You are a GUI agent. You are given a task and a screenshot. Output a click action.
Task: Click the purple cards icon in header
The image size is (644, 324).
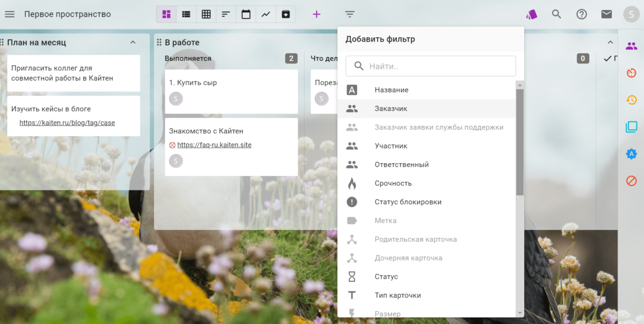click(531, 14)
